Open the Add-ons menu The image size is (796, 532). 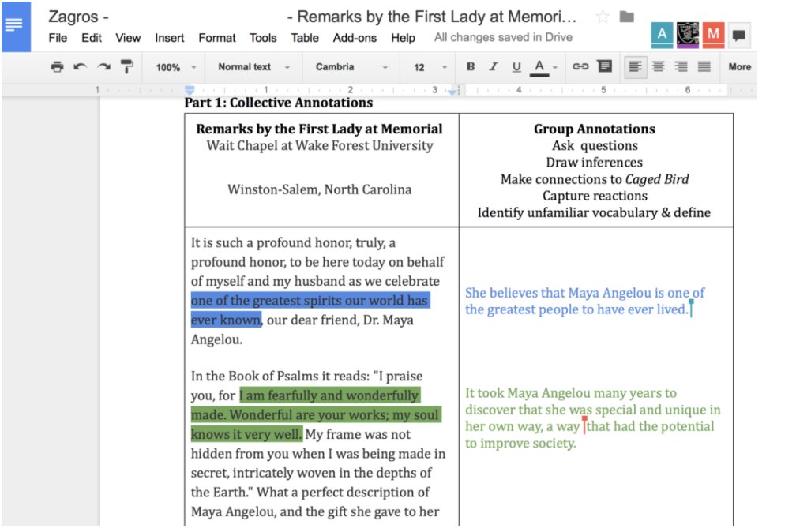pyautogui.click(x=355, y=38)
